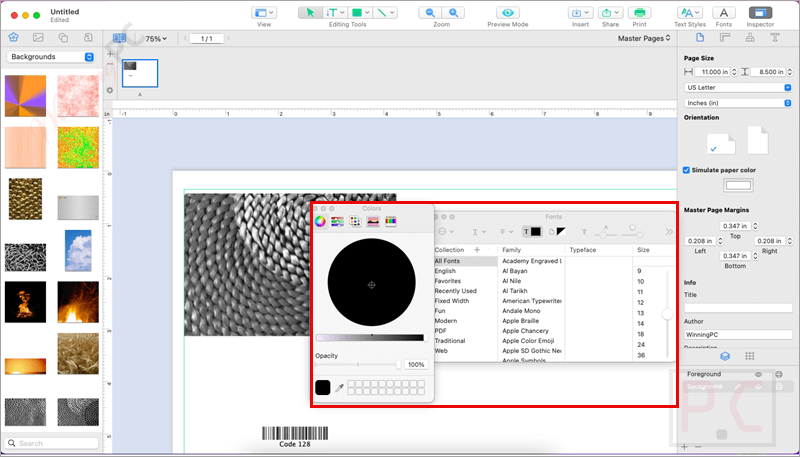The image size is (800, 457).
Task: Open the Smart Shapes source tab
Action: (63, 37)
